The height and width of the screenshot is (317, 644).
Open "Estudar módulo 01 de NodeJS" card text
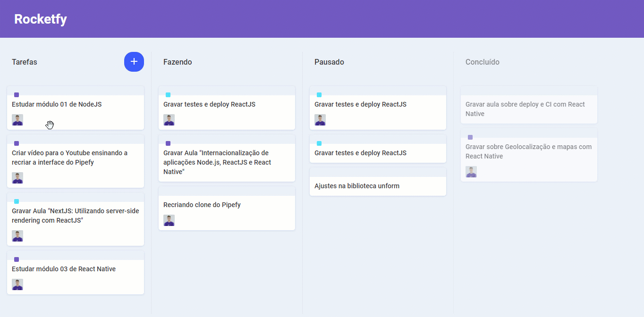[57, 104]
